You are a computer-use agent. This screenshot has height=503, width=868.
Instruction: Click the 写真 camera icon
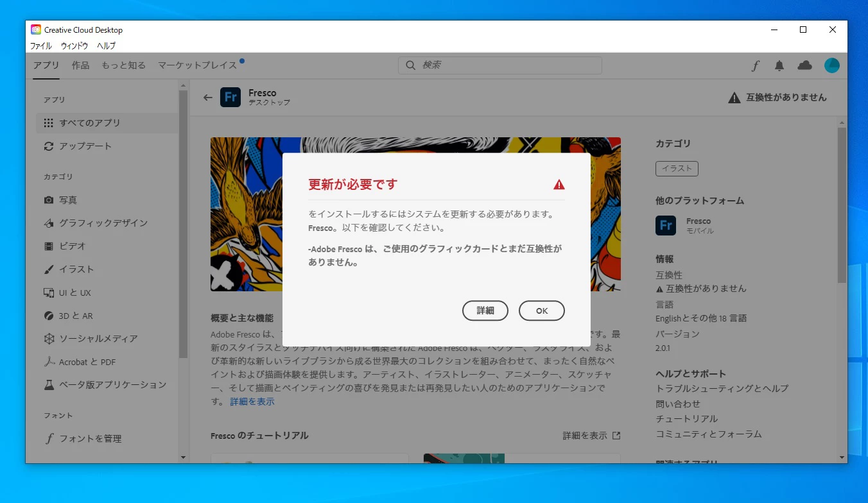[49, 200]
